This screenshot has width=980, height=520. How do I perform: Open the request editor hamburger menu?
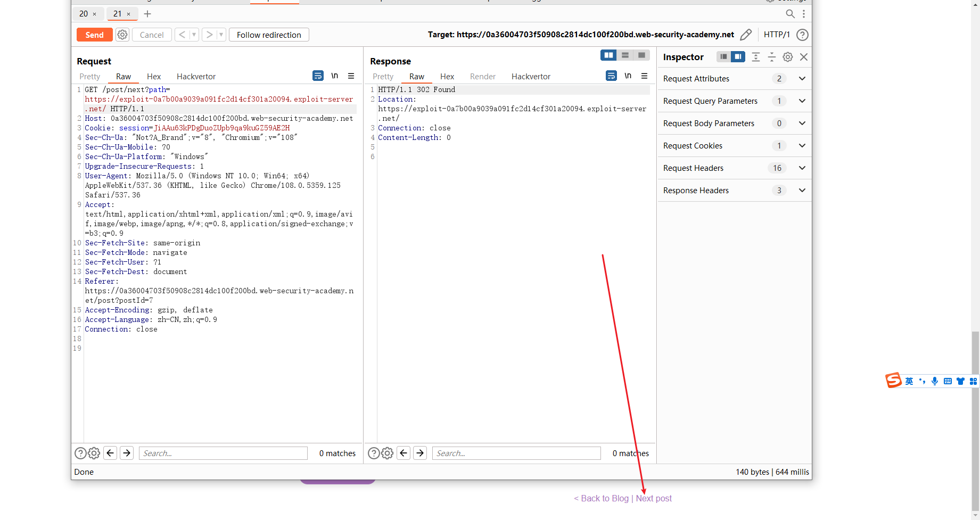tap(351, 76)
